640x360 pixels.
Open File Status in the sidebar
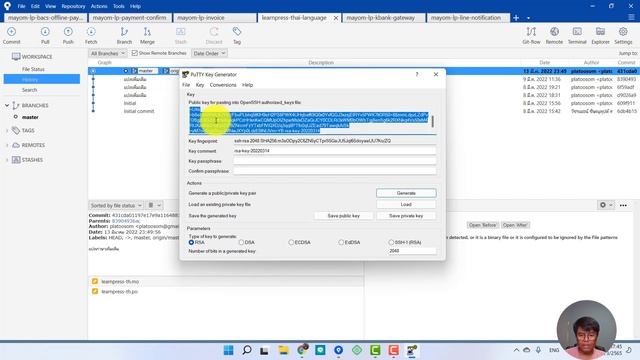click(33, 69)
